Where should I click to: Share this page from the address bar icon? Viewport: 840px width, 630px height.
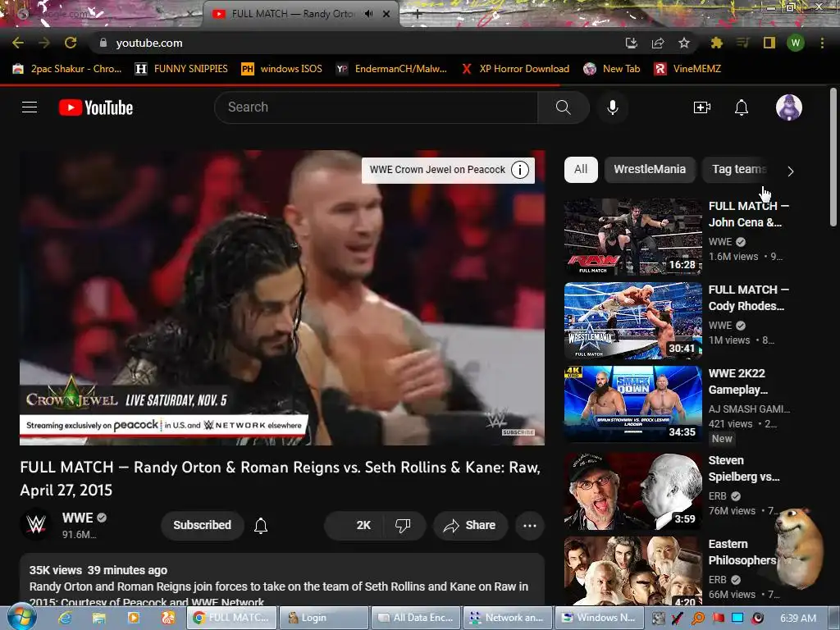coord(658,43)
